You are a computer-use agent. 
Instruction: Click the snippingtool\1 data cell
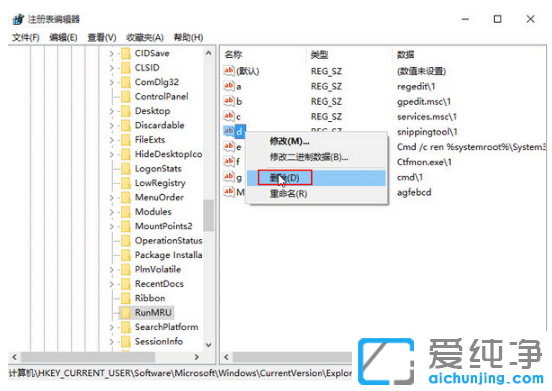point(427,132)
